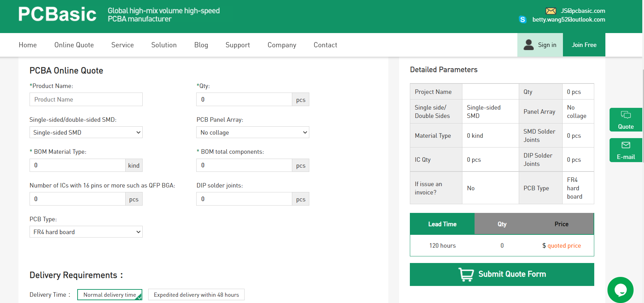Select Expedited delivery within 48 hours
Screen dimensions: 644x303
196,295
